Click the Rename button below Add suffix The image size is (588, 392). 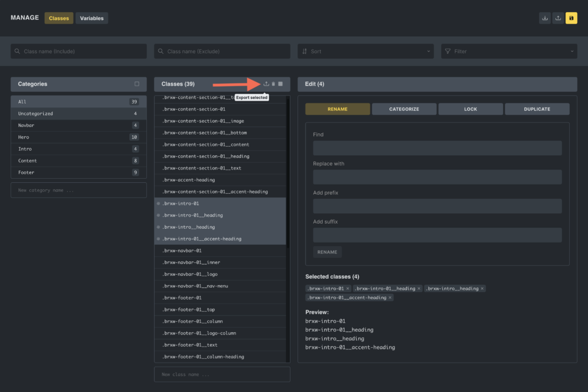(x=327, y=252)
